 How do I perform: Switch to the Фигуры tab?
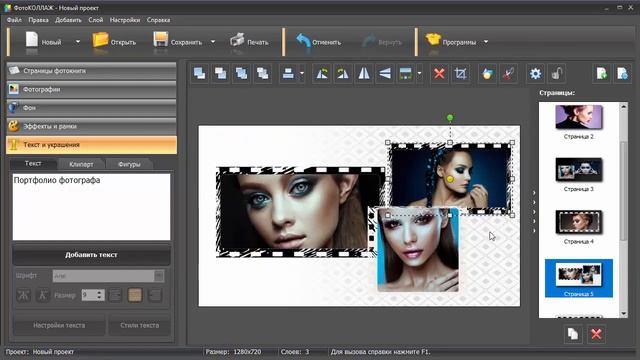click(129, 164)
